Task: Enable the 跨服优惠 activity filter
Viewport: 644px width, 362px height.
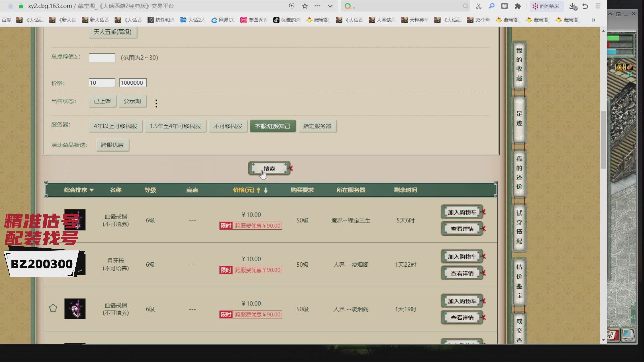Action: tap(112, 145)
